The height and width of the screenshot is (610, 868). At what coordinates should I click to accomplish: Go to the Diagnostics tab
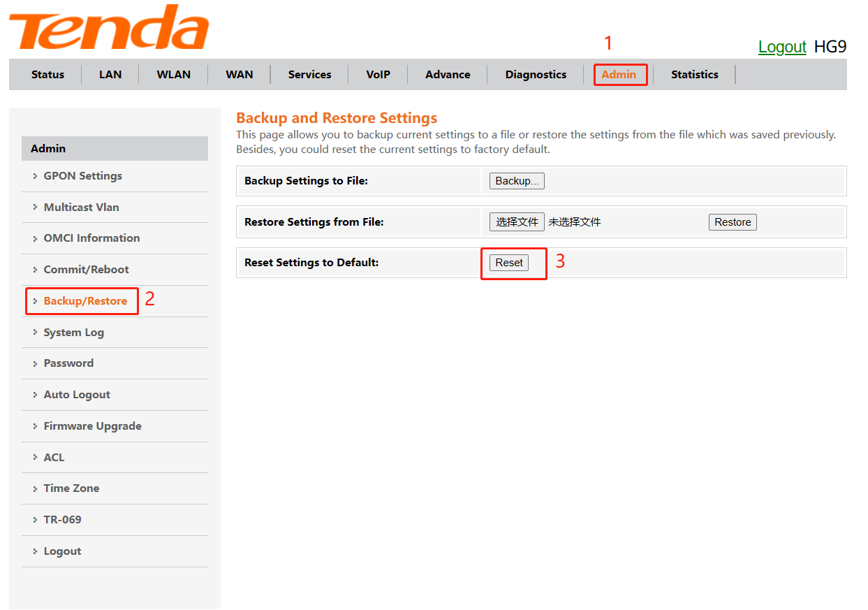coord(536,75)
